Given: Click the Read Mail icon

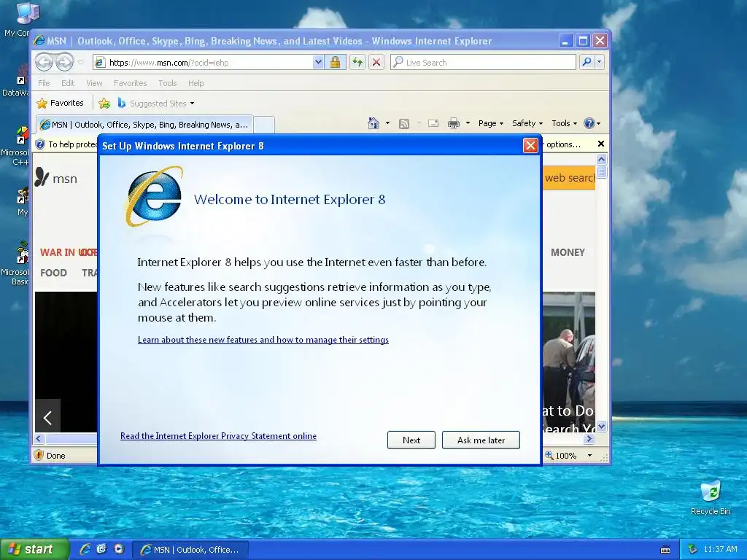Looking at the screenshot, I should (433, 123).
